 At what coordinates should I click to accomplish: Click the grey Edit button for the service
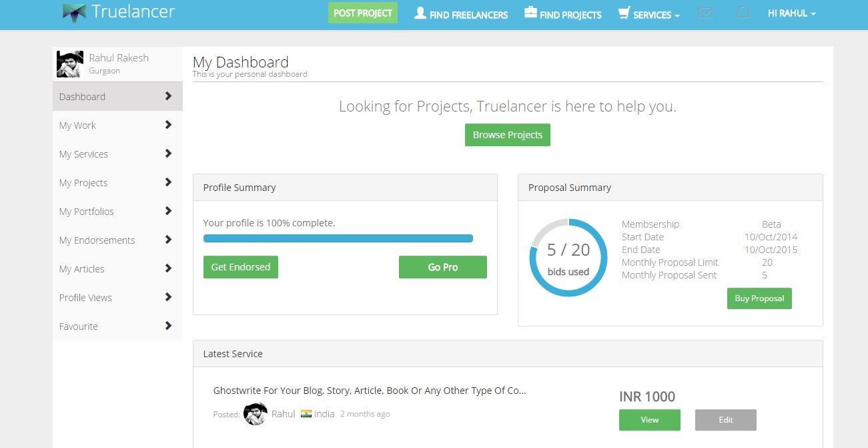726,420
